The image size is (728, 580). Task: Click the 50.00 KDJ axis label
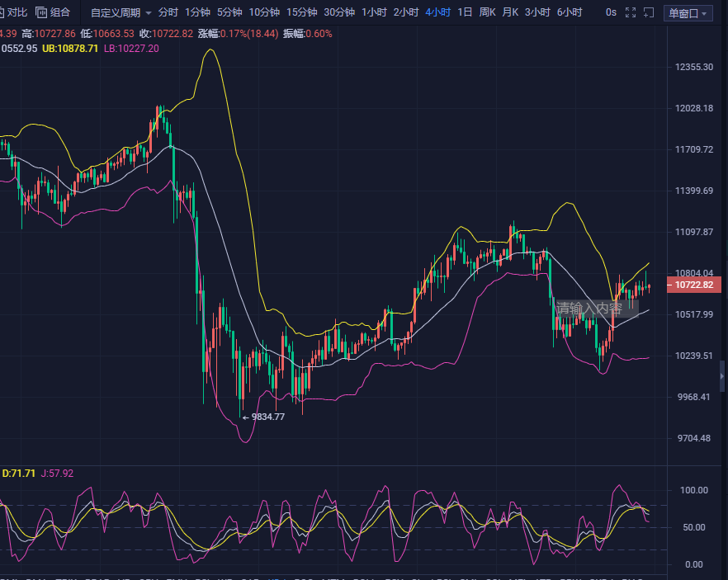[x=694, y=527]
